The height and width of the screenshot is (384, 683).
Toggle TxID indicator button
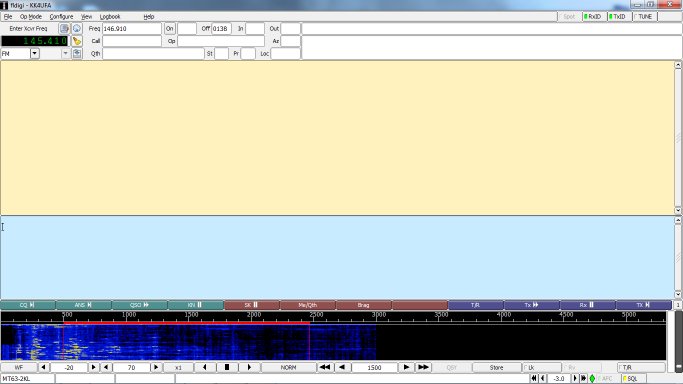619,17
